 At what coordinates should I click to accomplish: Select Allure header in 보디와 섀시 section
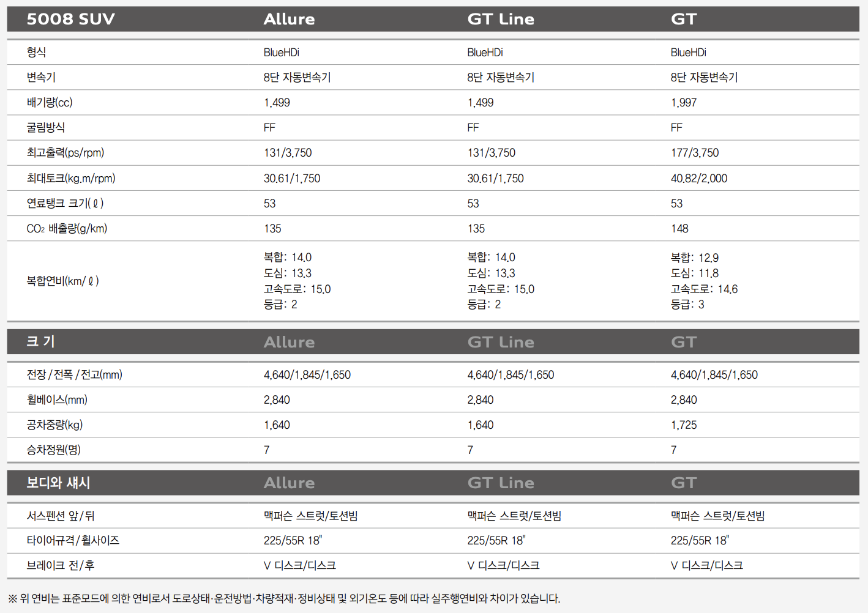289,483
